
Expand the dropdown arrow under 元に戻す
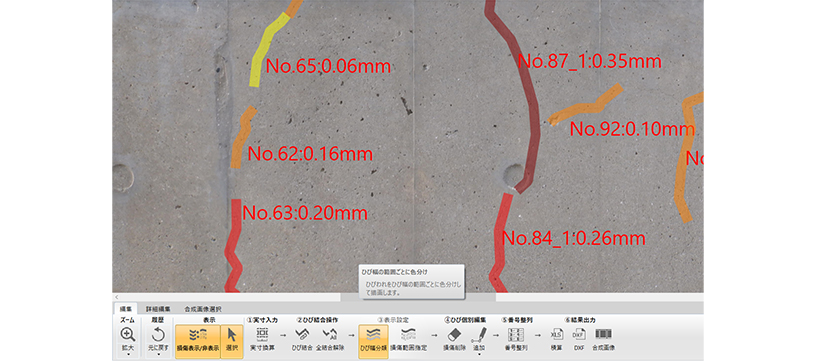pyautogui.click(x=158, y=355)
